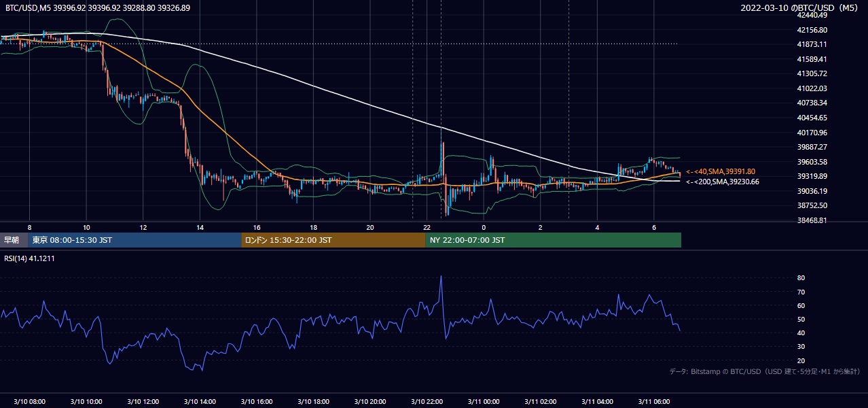The width and height of the screenshot is (868, 408).
Task: Click the 3/11 06:00 bottom time label
Action: 653,401
